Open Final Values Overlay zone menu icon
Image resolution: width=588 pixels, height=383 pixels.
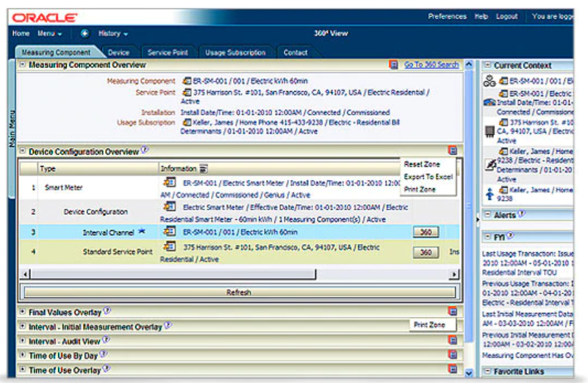pyautogui.click(x=453, y=311)
